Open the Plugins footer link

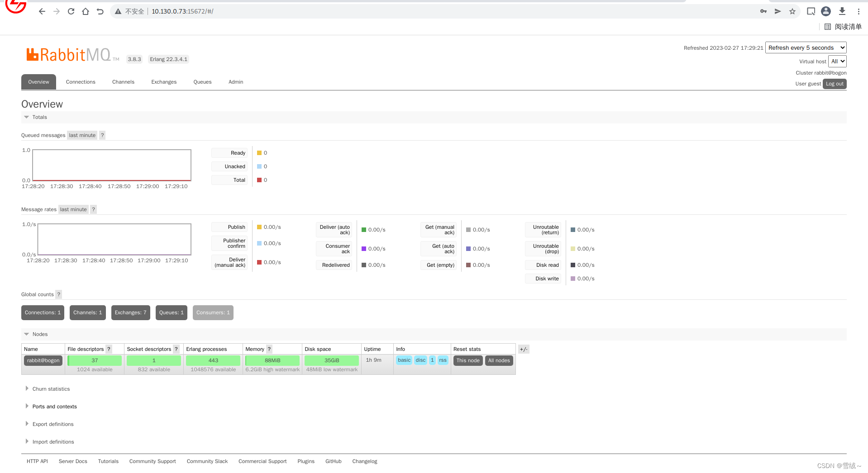306,461
